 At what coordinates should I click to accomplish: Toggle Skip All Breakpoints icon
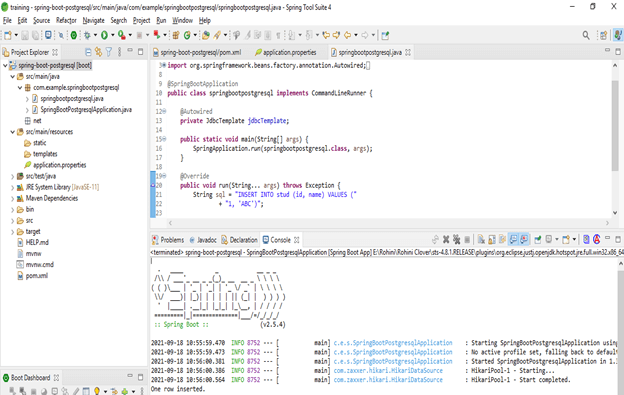tap(61, 35)
